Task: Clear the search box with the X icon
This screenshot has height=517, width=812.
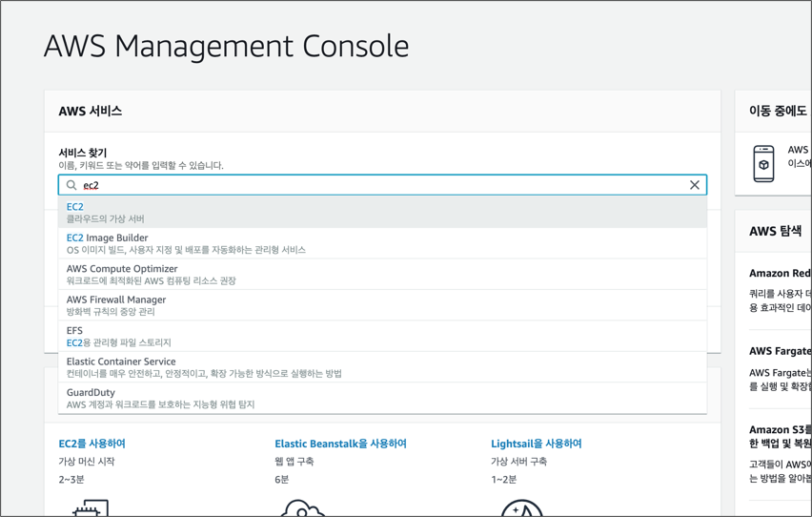Action: click(695, 185)
